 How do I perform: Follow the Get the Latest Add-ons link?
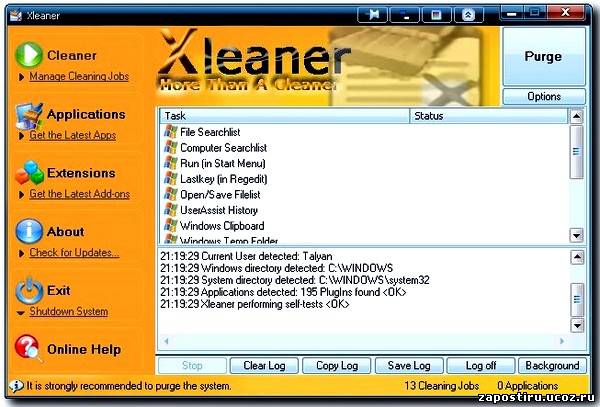[80, 194]
